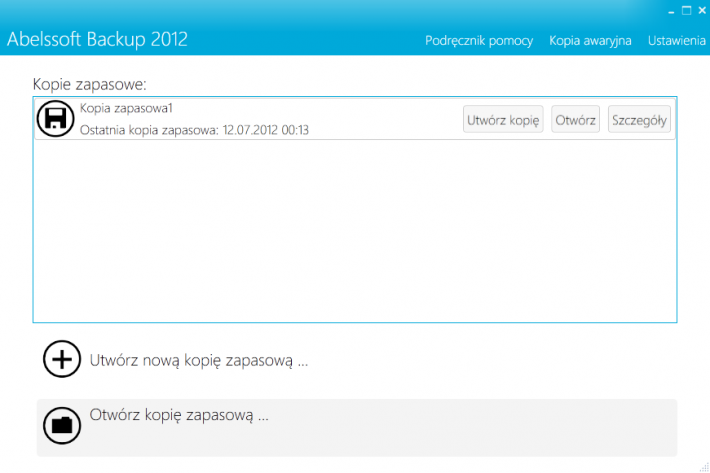Click the Utwórz kopię button

click(x=503, y=119)
